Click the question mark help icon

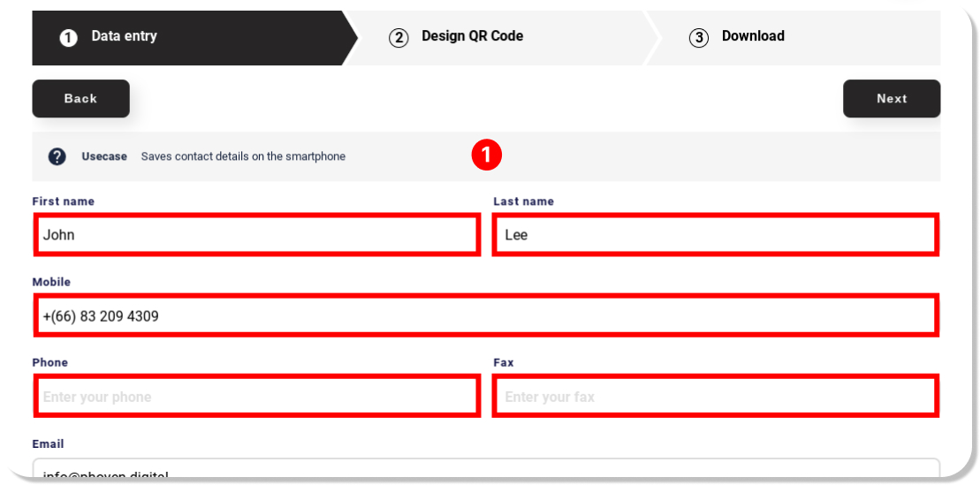tap(57, 156)
